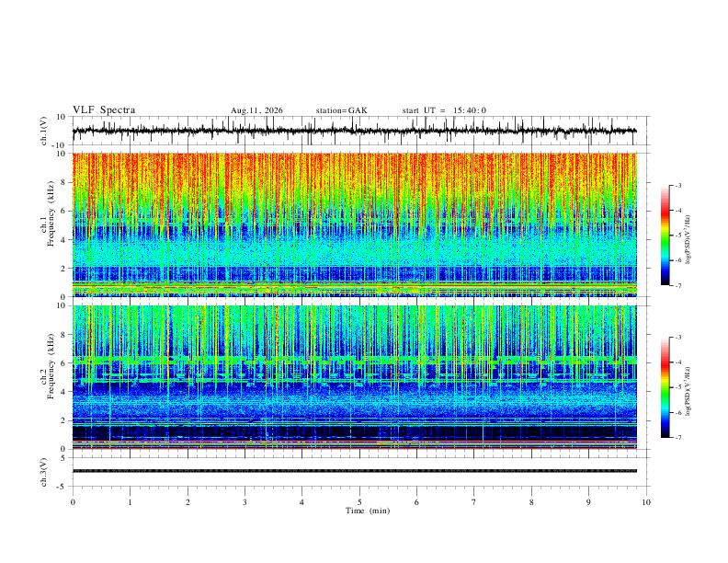Screen dimensions: 728x563
Task: Click the ch.2 lower color scale bar
Action: [665, 387]
